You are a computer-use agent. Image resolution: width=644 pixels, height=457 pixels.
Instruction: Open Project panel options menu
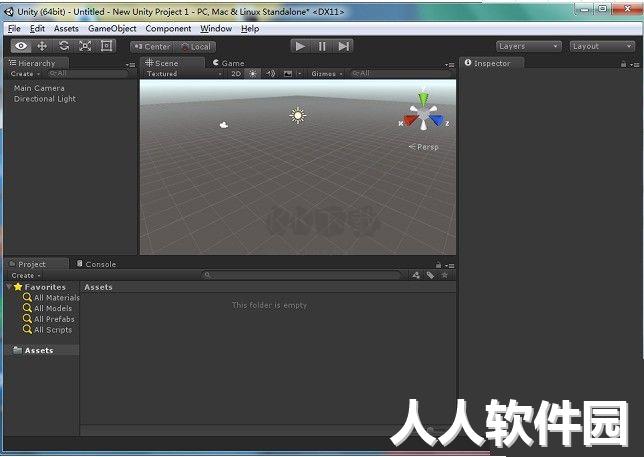coord(450,266)
